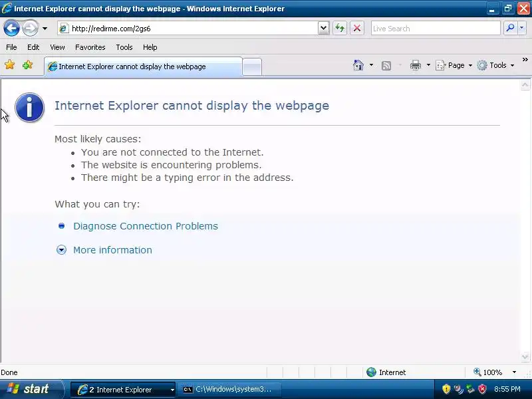Viewport: 532px width, 399px height.
Task: Open the Edit menu
Action: 33,47
